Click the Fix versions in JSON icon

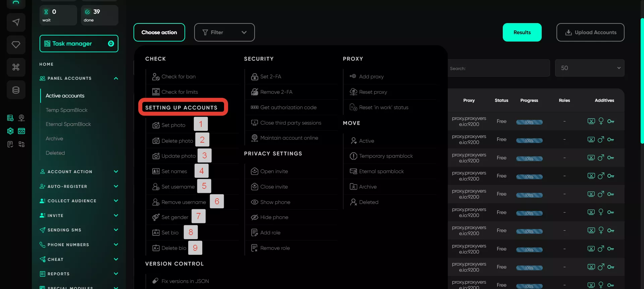(x=155, y=281)
